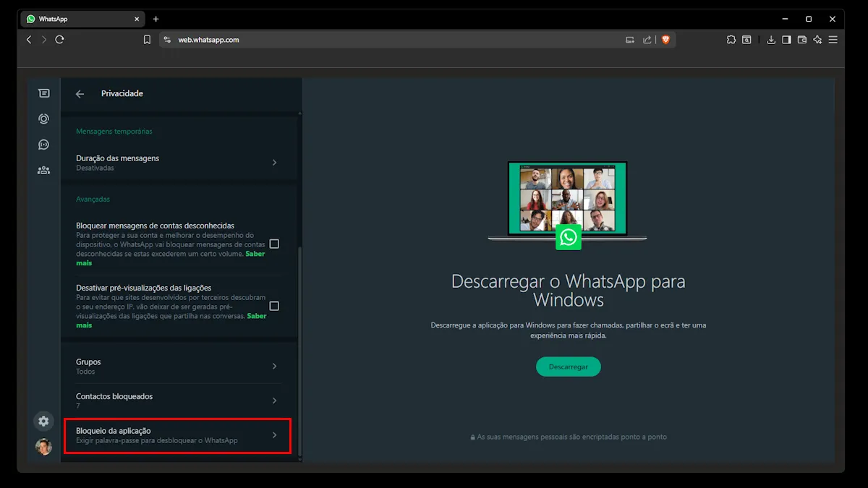This screenshot has width=868, height=488.
Task: Open a new browser tab
Action: pyautogui.click(x=156, y=19)
